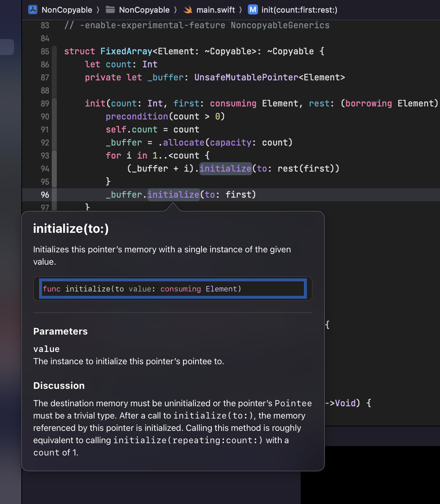Viewport: 440px width, 504px height.
Task: Click the NonCopyable app icon in jump bar
Action: 33,10
